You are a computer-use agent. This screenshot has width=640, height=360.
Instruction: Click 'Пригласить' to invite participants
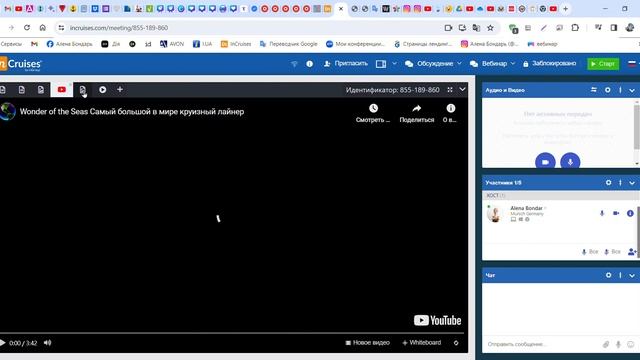tap(346, 64)
